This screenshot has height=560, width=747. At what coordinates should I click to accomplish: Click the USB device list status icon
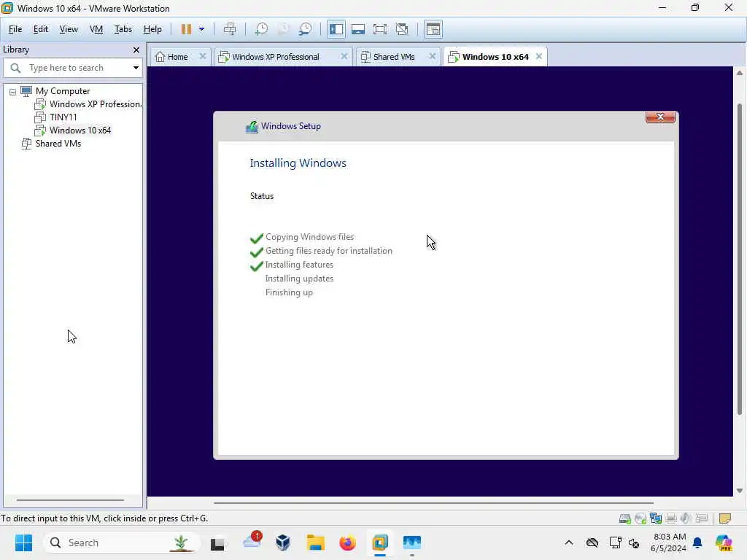coord(701,518)
